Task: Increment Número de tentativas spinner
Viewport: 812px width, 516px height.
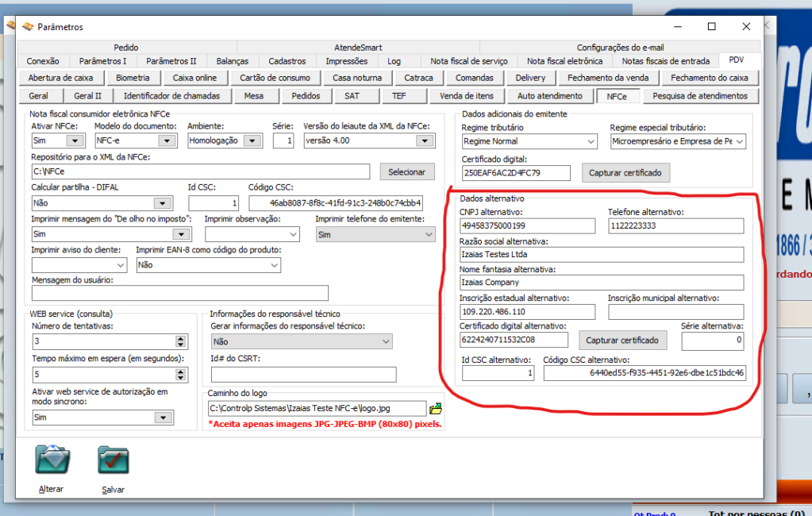Action: [180, 338]
